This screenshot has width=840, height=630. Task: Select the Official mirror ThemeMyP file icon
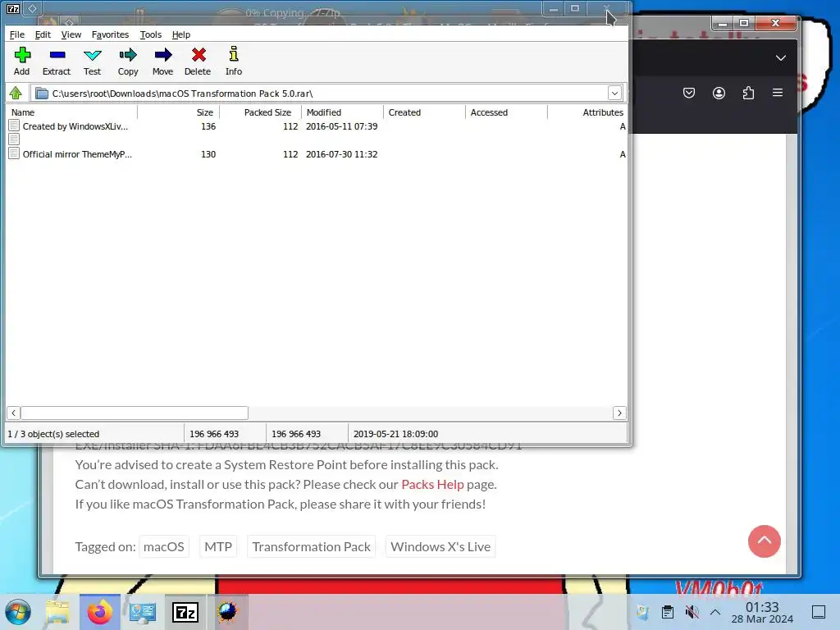(15, 153)
